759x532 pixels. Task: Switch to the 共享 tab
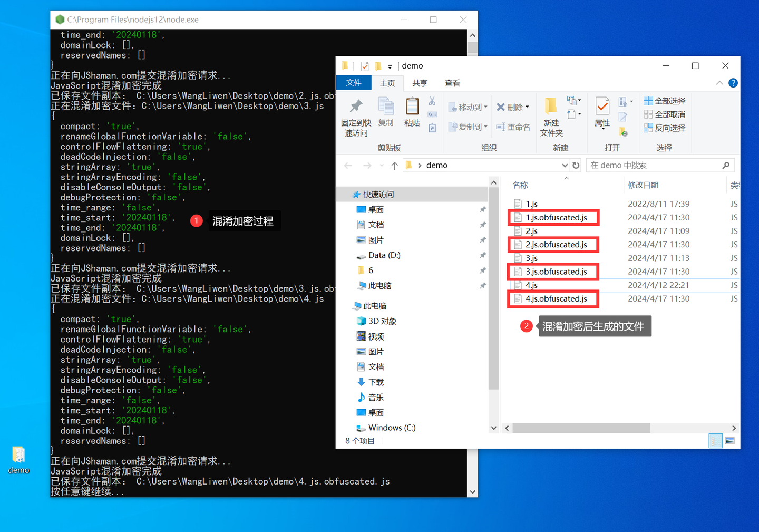tap(420, 83)
